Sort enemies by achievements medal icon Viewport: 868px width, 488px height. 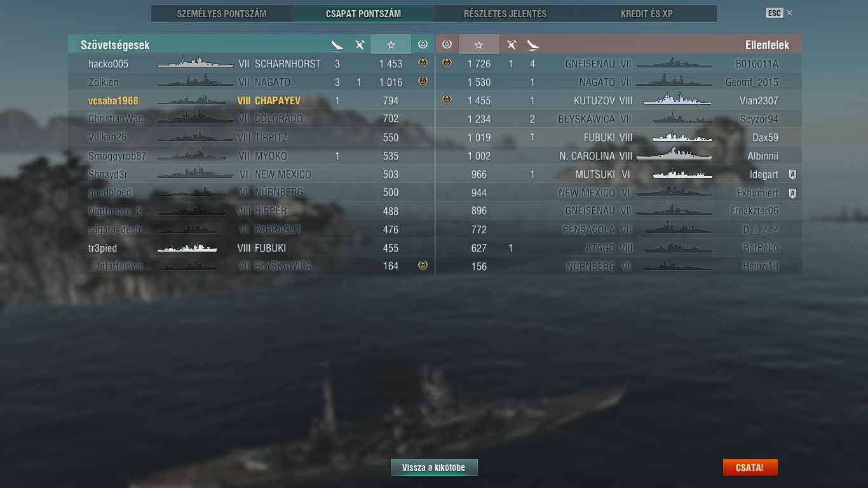[447, 44]
